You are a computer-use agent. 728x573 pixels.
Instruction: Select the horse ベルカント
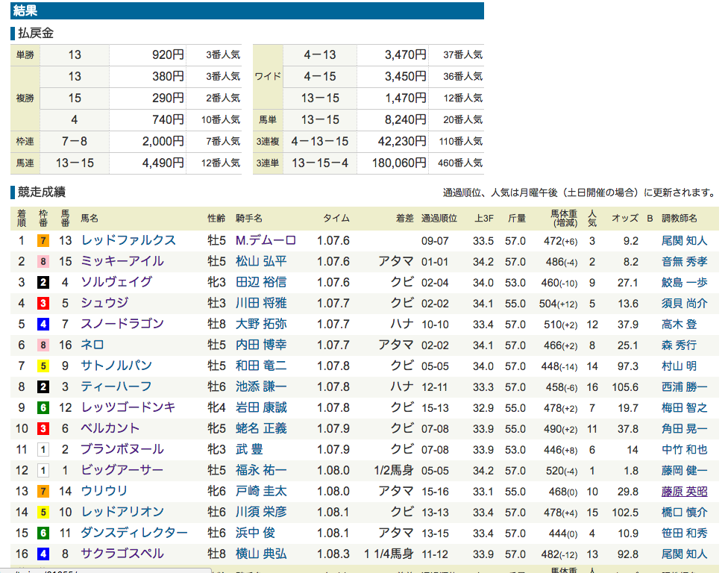[x=110, y=428]
